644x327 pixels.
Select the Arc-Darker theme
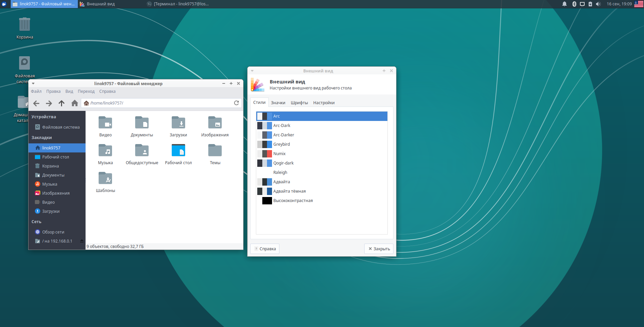click(x=322, y=135)
